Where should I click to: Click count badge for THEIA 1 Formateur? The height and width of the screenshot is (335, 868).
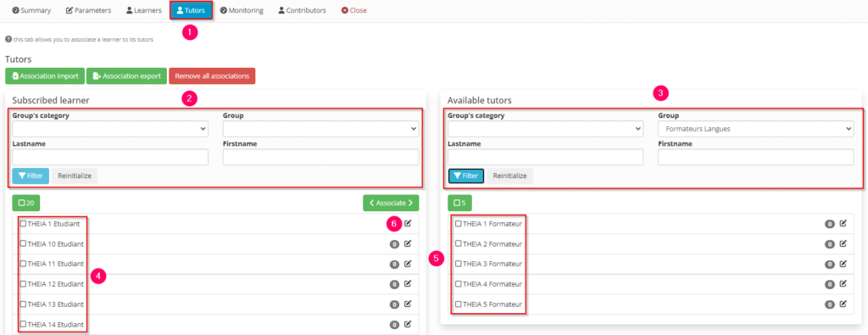tap(829, 224)
